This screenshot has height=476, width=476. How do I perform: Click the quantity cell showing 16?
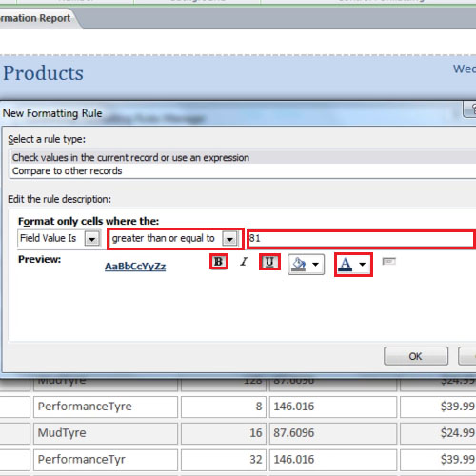click(224, 433)
